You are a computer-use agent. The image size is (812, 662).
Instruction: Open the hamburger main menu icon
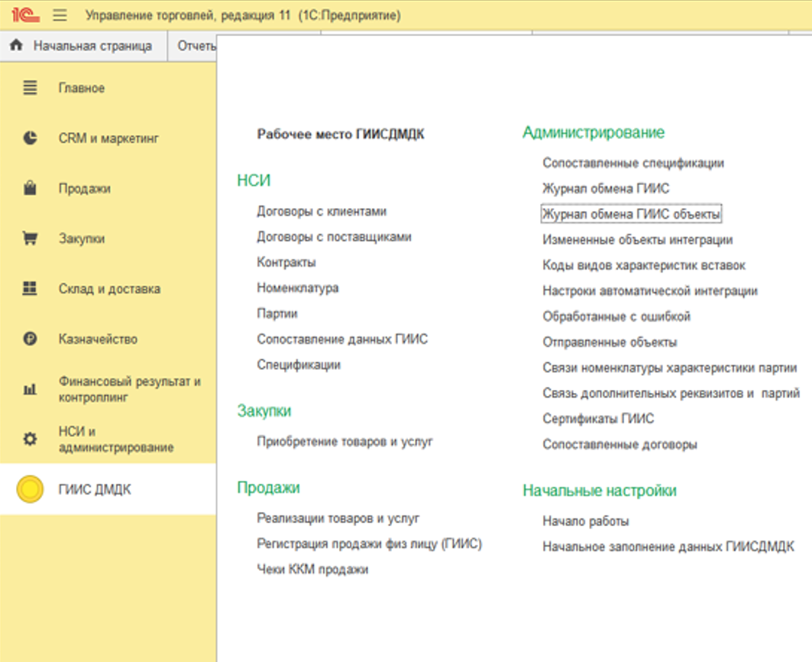60,15
